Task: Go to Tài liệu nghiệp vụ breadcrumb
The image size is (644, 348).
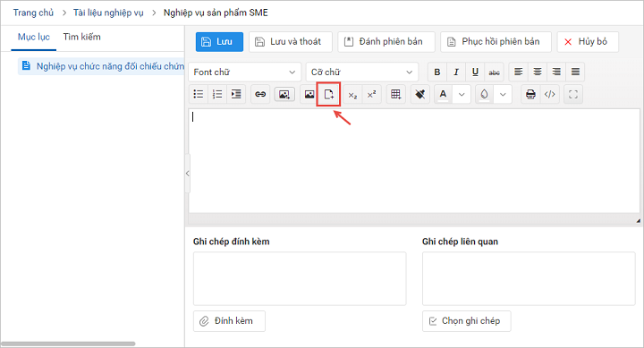Action: click(108, 13)
